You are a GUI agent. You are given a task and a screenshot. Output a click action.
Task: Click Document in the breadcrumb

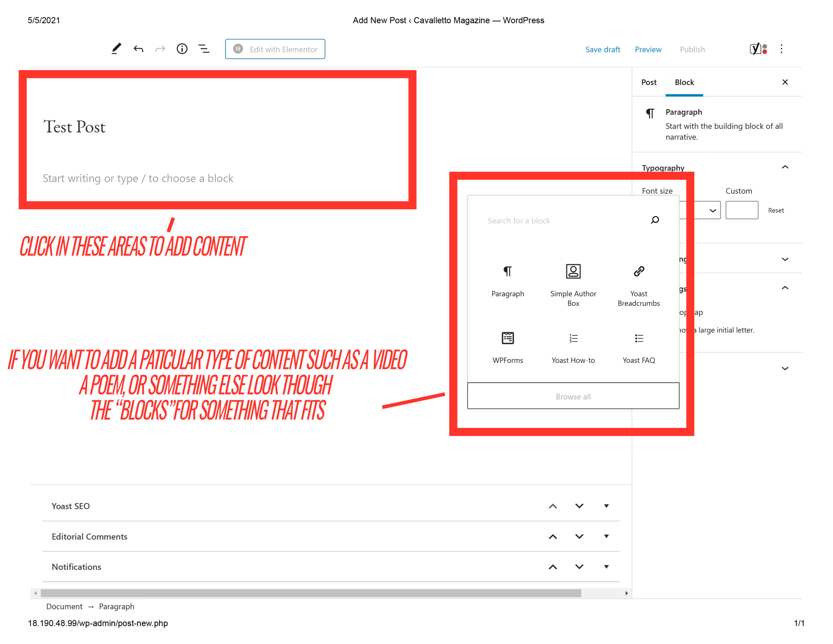click(x=64, y=607)
